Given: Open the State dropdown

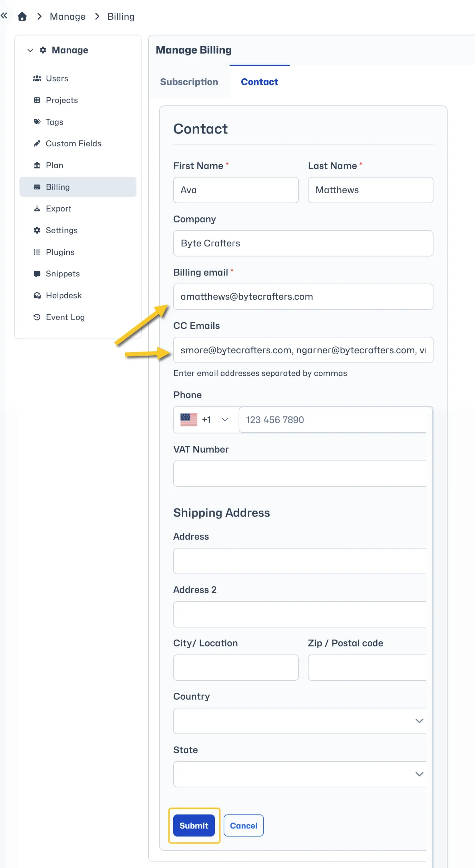Looking at the screenshot, I should pos(300,774).
